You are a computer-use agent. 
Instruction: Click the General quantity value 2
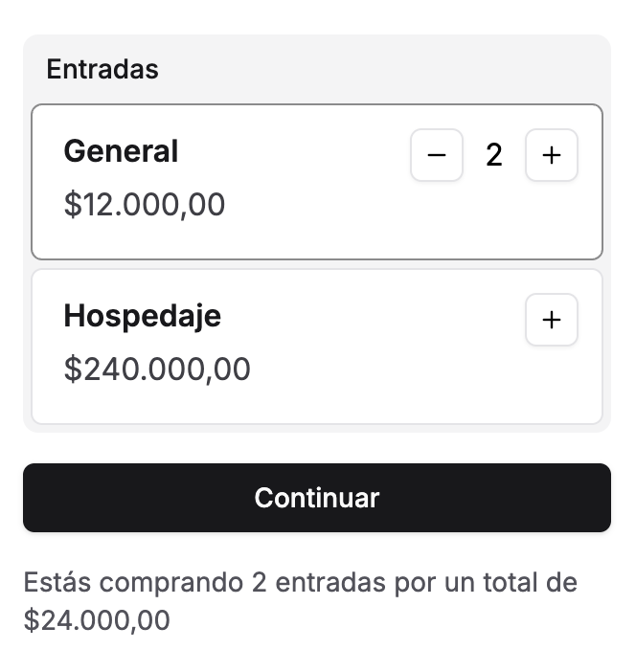(x=494, y=155)
